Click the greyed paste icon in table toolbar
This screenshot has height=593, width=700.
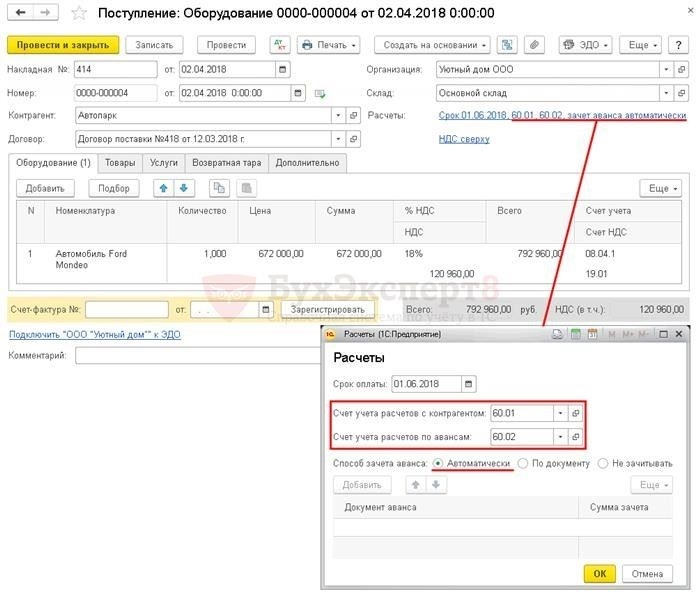(x=246, y=188)
